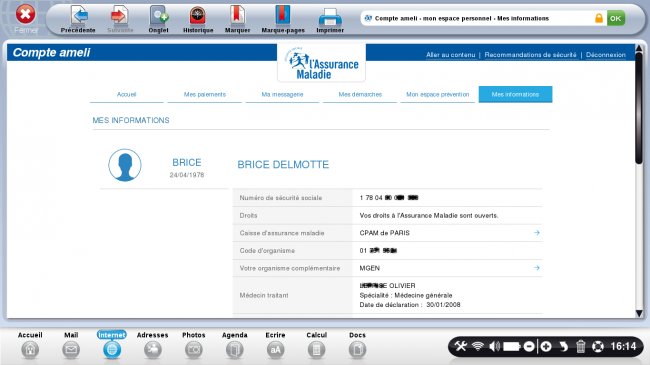
Task: Confirm the address with the green OK button
Action: point(616,18)
